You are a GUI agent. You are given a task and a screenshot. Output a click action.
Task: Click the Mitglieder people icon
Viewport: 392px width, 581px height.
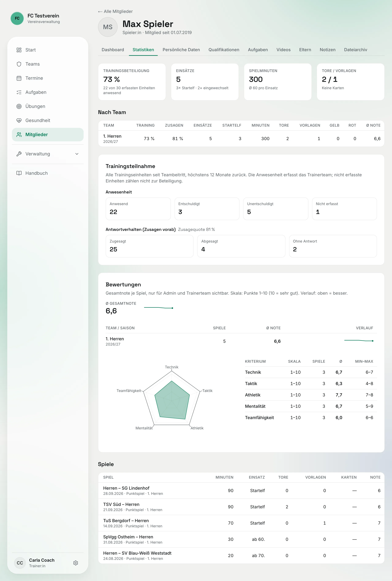pos(19,134)
